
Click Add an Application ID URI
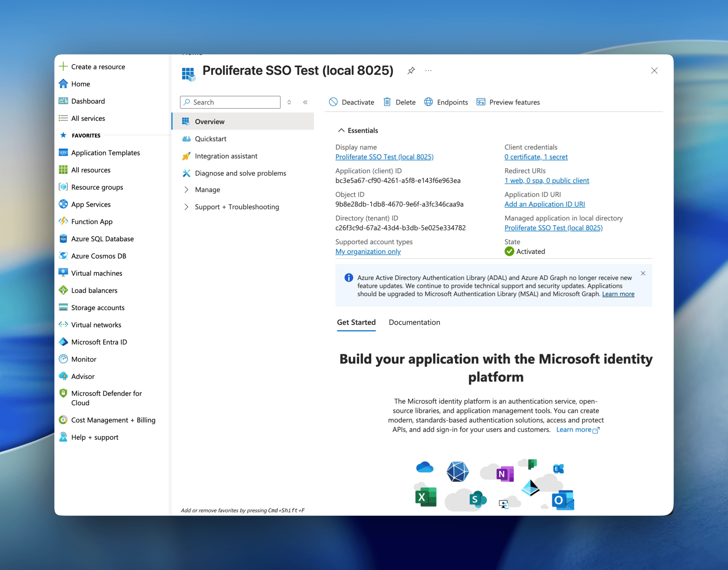[x=544, y=204]
